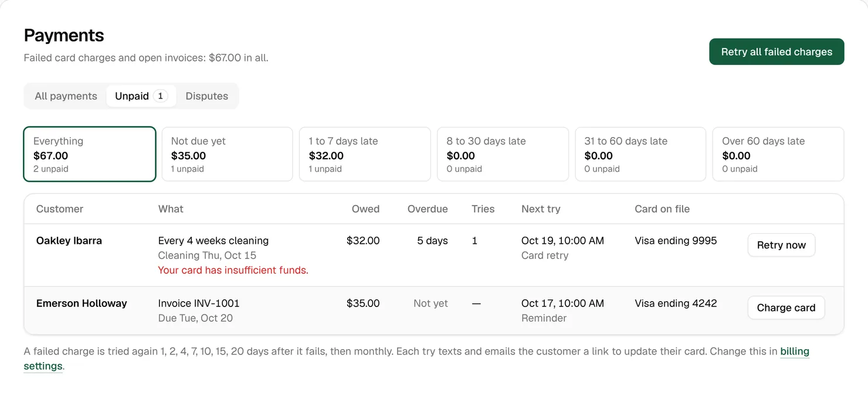Filter by Not due yet card
The image size is (868, 413).
click(227, 154)
